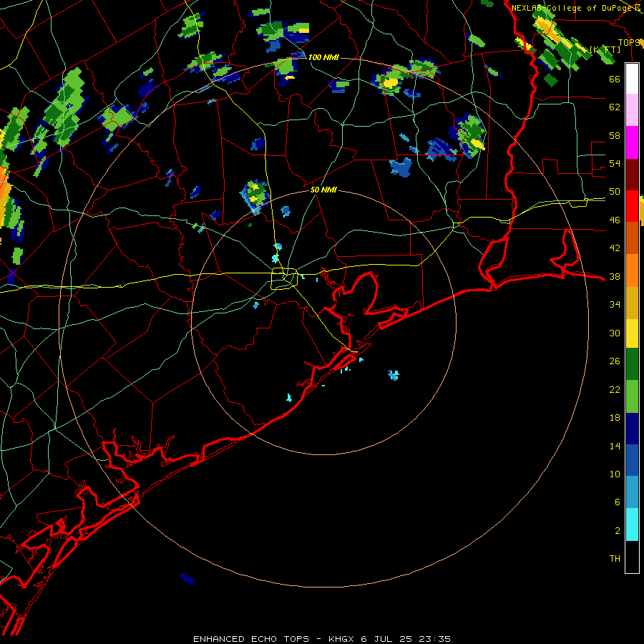Click the light pink legend swatch
The height and width of the screenshot is (644, 644).
pos(632,109)
